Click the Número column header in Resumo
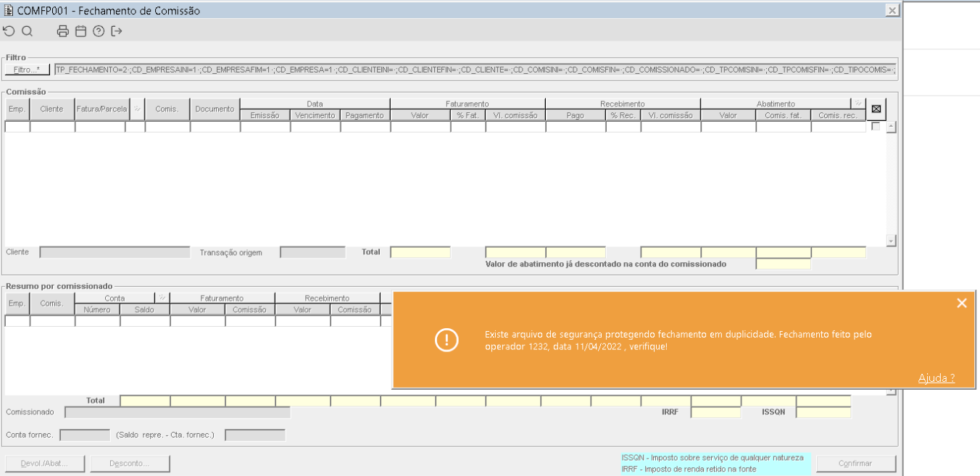Viewport: 980px width, 476px height. point(97,309)
